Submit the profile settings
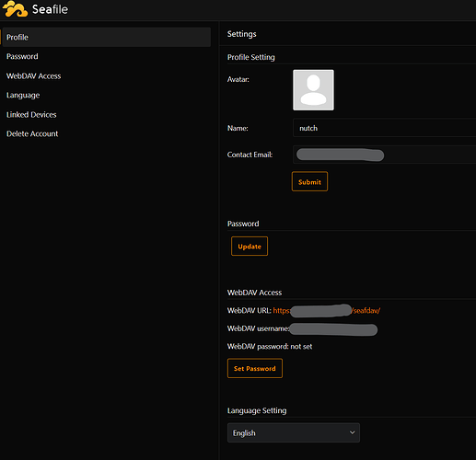 [309, 181]
